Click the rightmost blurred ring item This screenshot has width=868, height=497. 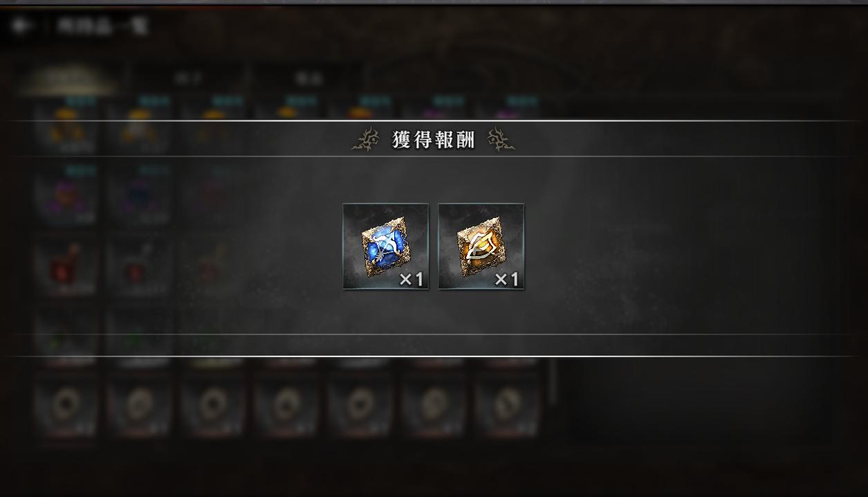pos(507,405)
